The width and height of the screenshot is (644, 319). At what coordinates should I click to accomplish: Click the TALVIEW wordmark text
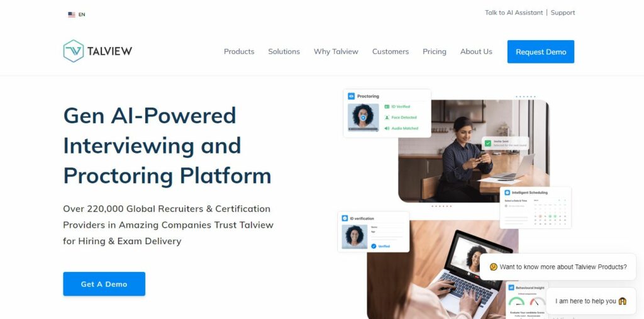[109, 52]
